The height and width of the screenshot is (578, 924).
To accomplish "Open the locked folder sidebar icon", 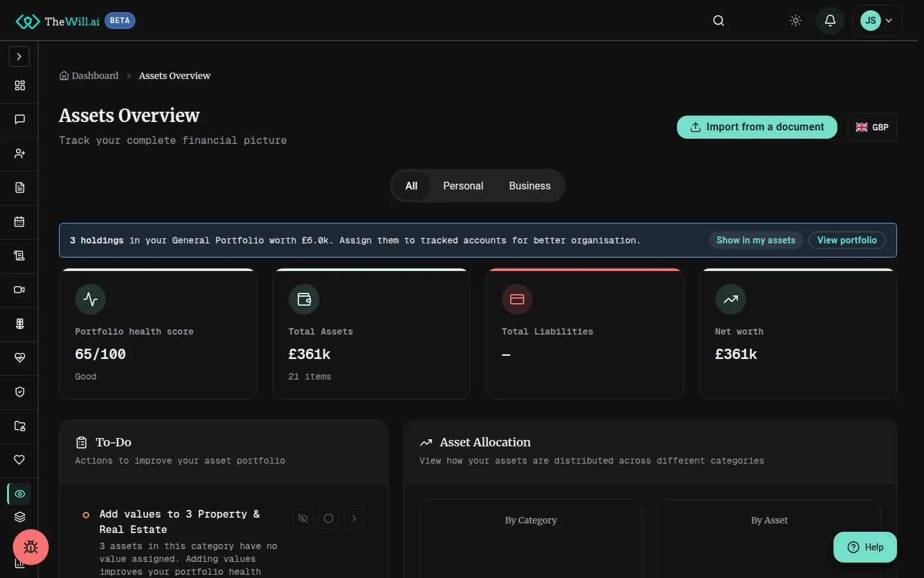I will coord(20,426).
